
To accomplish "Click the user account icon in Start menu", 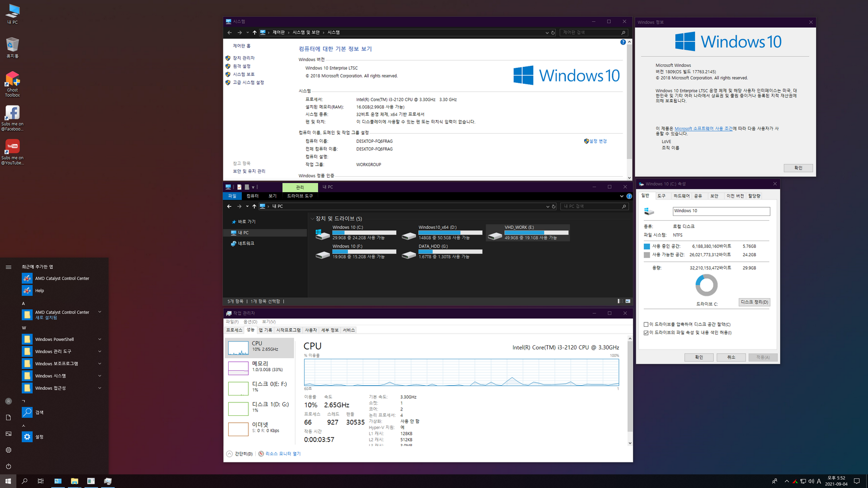I will pos(8,401).
